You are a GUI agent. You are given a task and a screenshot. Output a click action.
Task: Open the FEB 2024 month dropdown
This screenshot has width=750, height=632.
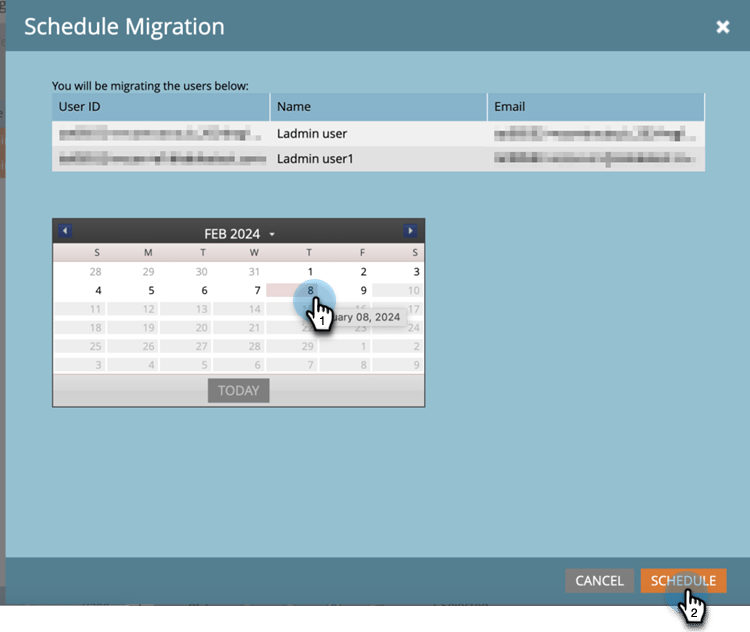(239, 234)
